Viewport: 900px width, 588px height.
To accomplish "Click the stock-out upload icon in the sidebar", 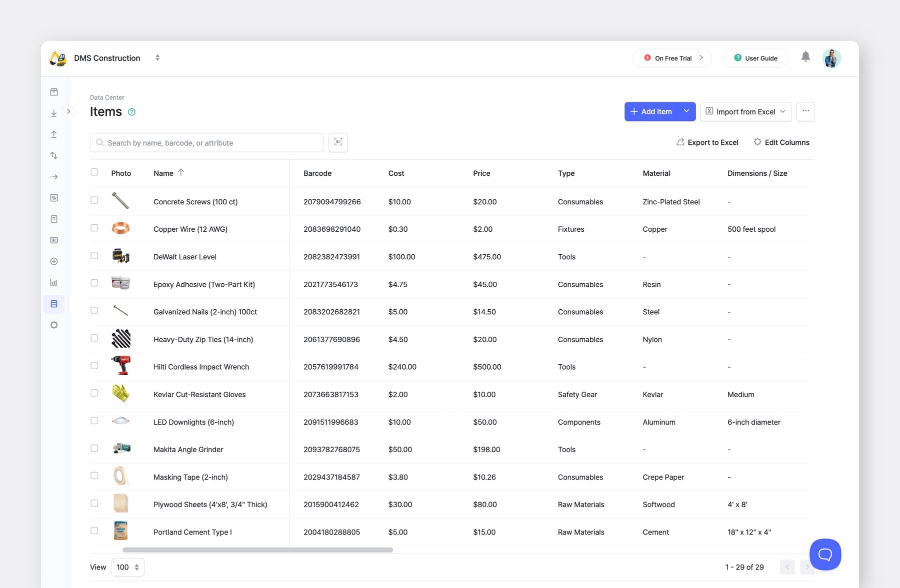I will [x=53, y=134].
